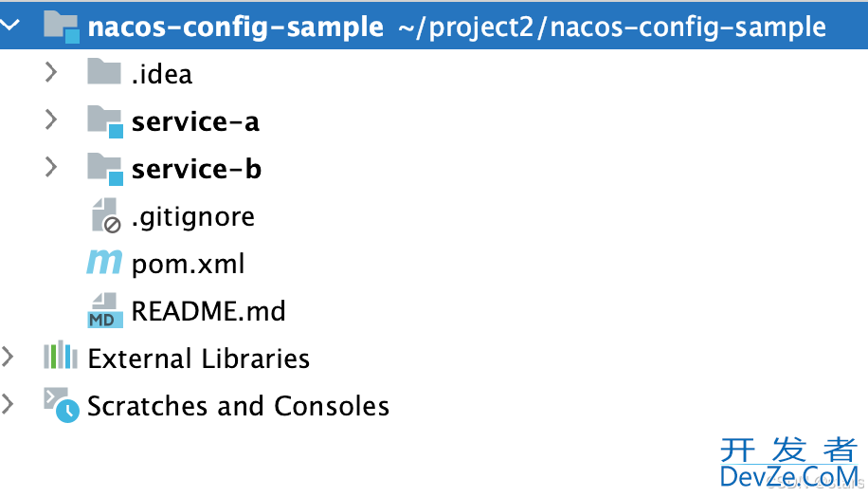Click the Maven pom.xml icon
This screenshot has height=497, width=868.
point(104,263)
